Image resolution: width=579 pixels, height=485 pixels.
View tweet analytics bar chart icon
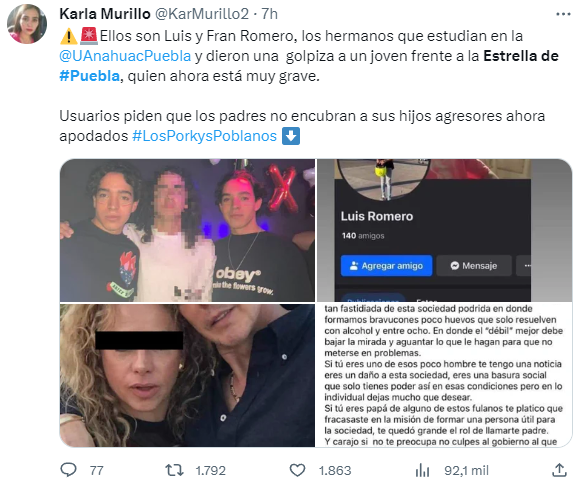(x=422, y=470)
